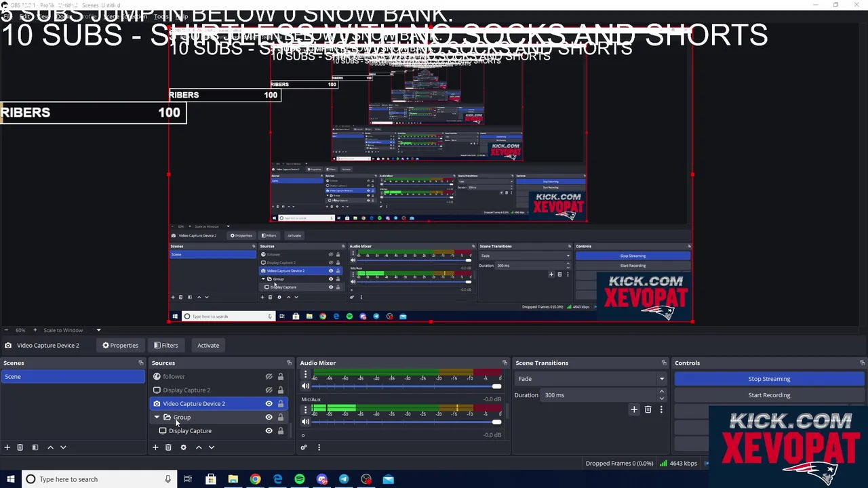Unlock the follower source
This screenshot has height=488, width=868.
tap(280, 377)
